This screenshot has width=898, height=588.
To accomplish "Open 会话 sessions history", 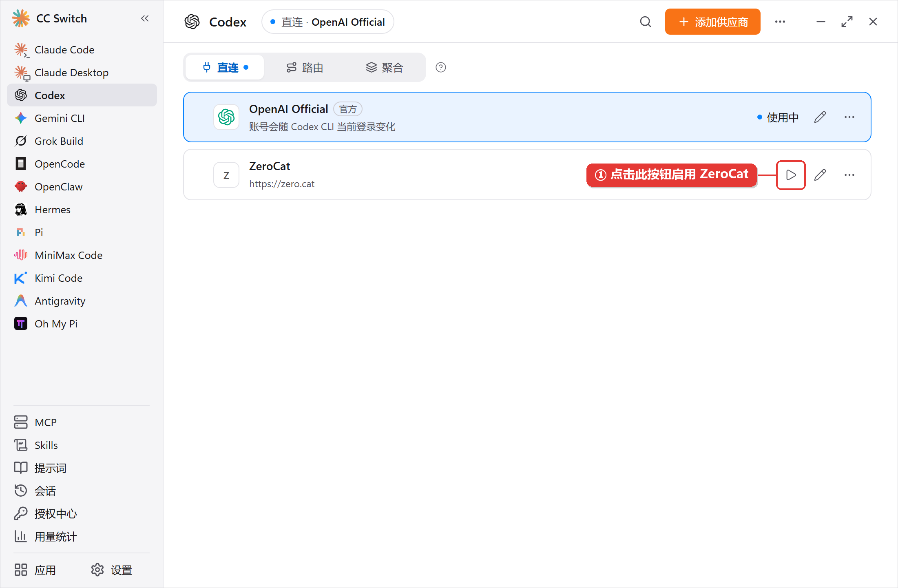I will pyautogui.click(x=82, y=491).
